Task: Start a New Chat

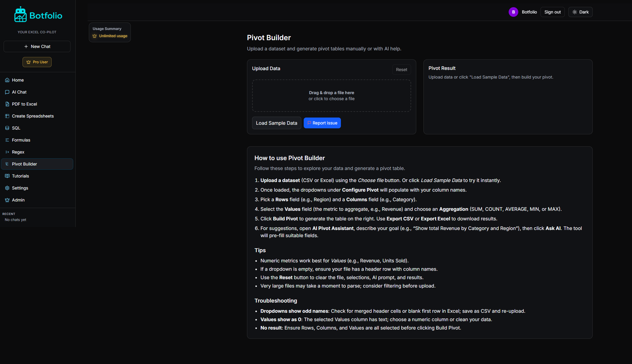Action: tap(37, 46)
